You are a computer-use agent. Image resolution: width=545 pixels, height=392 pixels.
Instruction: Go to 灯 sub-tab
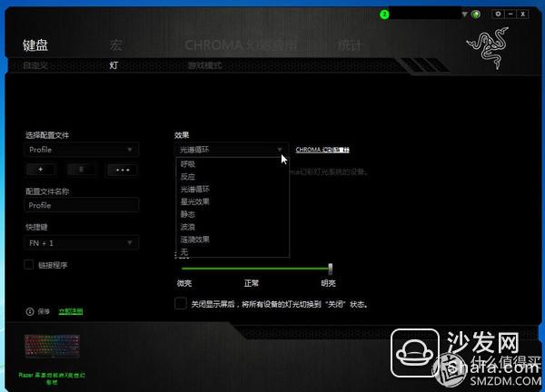coord(114,65)
